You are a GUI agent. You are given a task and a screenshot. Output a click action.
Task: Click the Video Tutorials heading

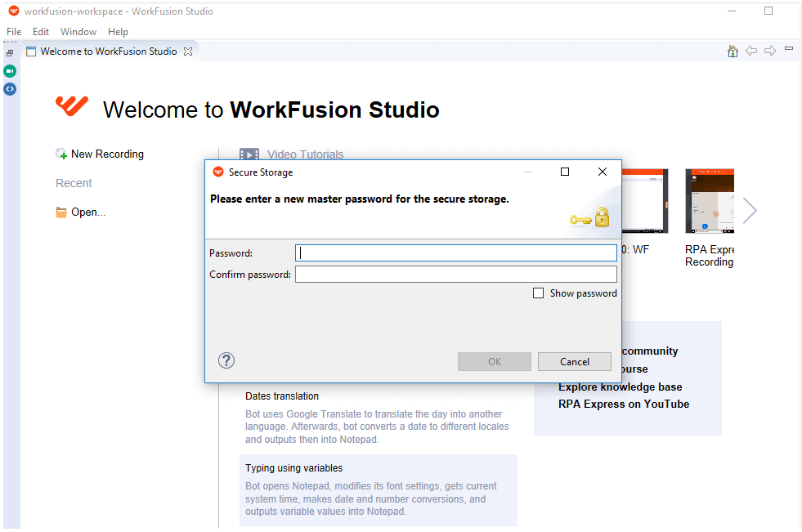click(x=305, y=154)
